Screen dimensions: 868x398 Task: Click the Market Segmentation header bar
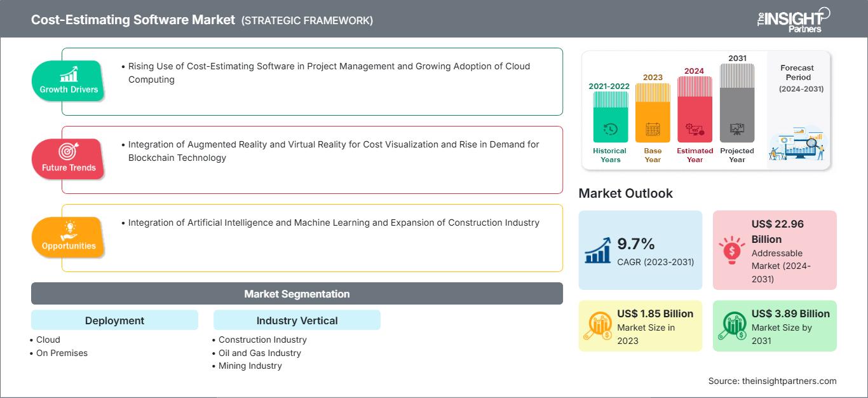[x=297, y=294]
